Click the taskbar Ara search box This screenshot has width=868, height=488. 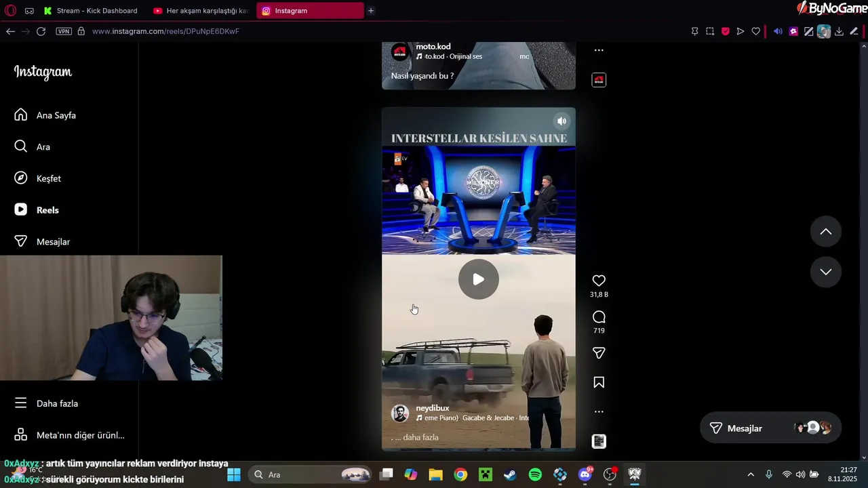click(x=309, y=474)
